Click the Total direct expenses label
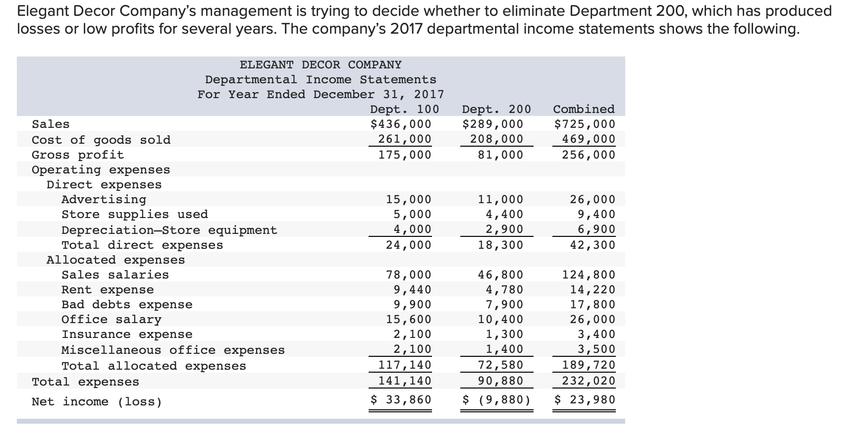This screenshot has height=447, width=868. pyautogui.click(x=142, y=245)
